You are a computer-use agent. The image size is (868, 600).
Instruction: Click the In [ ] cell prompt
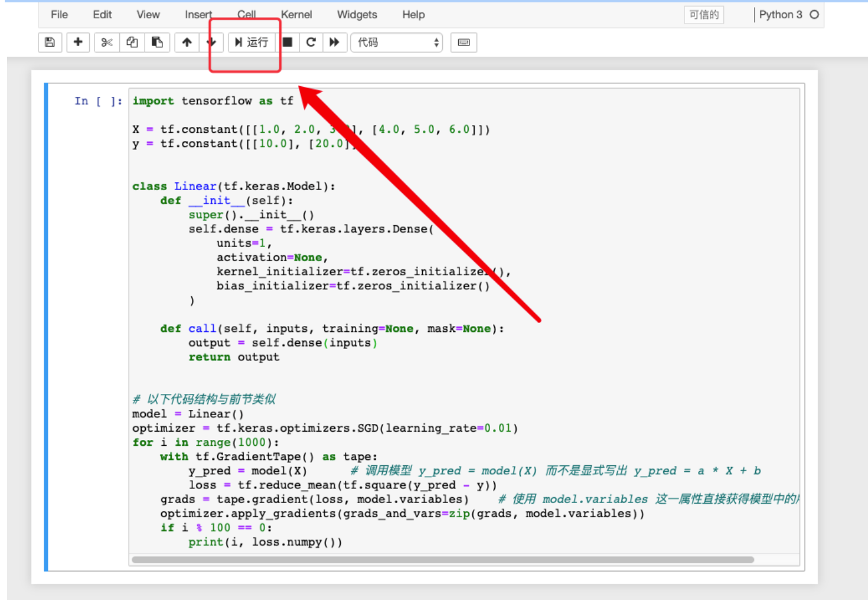tap(98, 101)
